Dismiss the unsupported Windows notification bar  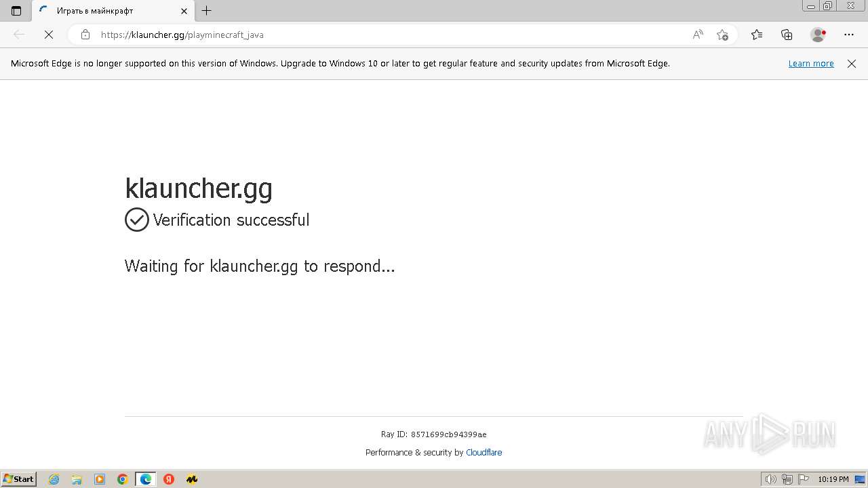tap(852, 64)
